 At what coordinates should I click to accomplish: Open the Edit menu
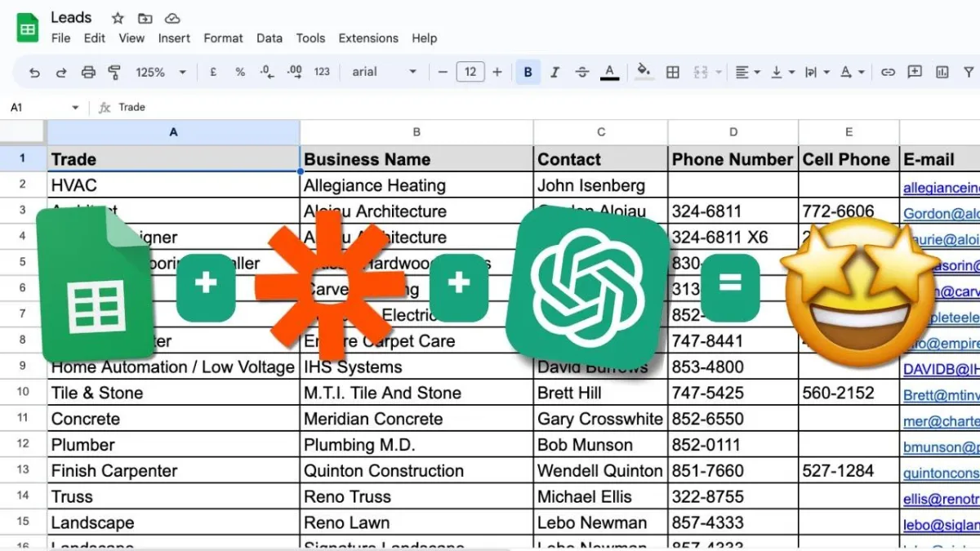(x=95, y=38)
